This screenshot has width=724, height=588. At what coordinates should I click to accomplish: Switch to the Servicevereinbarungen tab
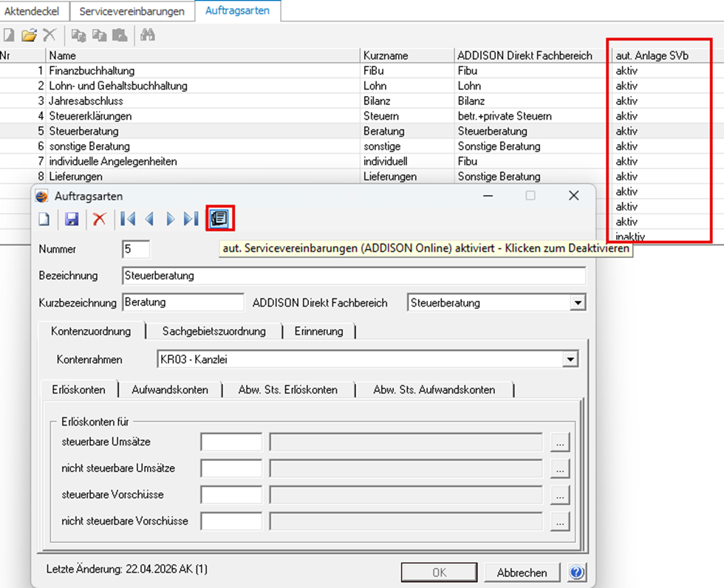tap(132, 11)
